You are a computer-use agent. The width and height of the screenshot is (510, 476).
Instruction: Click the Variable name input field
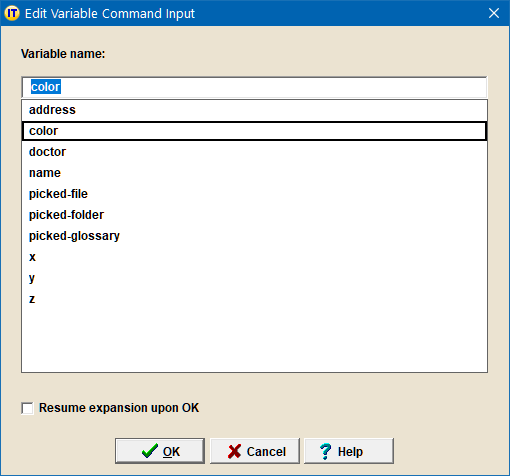pyautogui.click(x=254, y=87)
